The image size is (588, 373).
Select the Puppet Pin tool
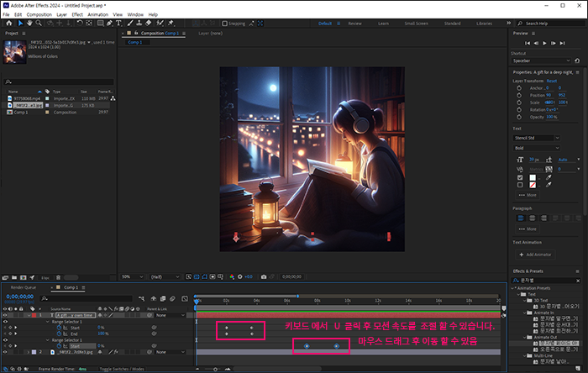171,24
